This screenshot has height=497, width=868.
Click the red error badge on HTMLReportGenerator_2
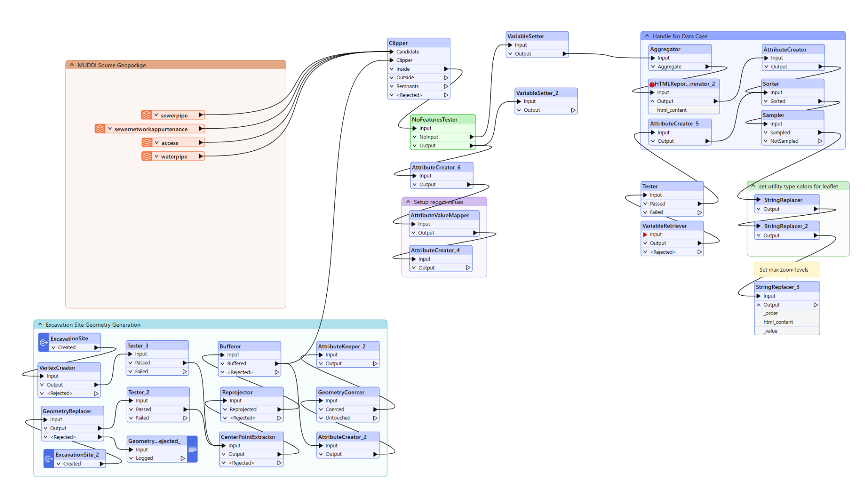(x=652, y=84)
